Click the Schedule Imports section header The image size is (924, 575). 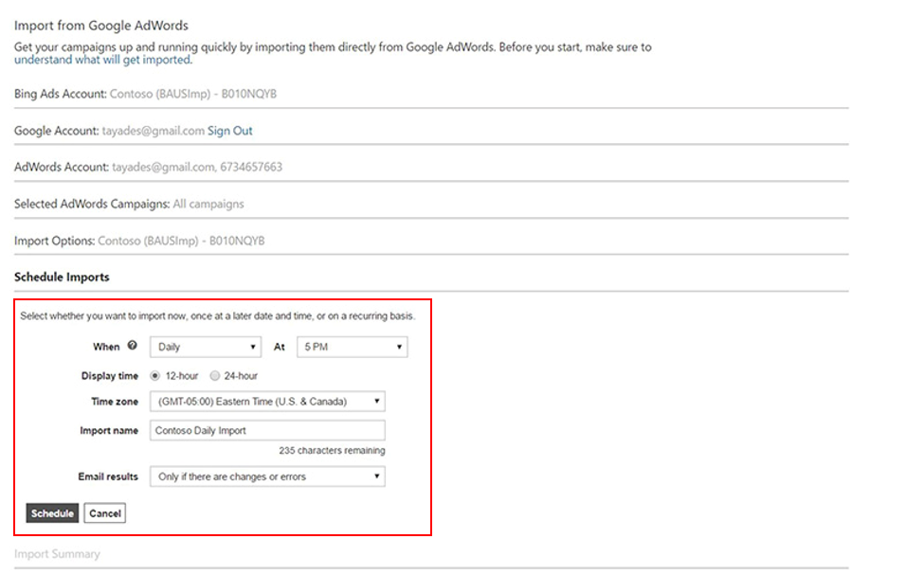(62, 277)
